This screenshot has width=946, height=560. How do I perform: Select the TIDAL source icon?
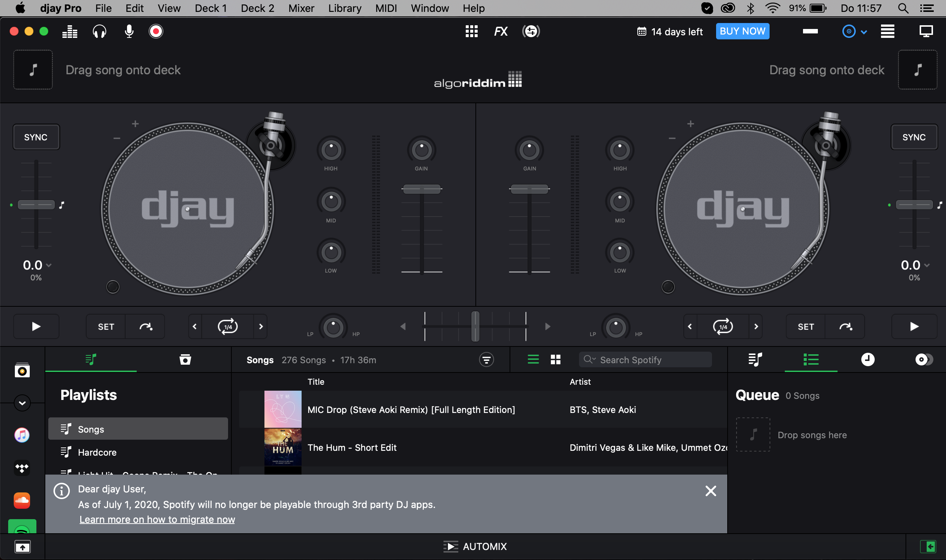pyautogui.click(x=22, y=468)
